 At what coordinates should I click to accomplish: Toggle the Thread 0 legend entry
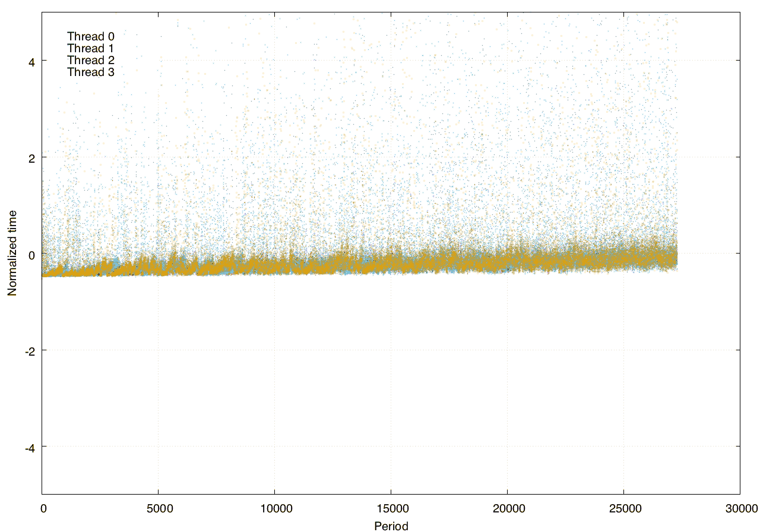pyautogui.click(x=90, y=36)
